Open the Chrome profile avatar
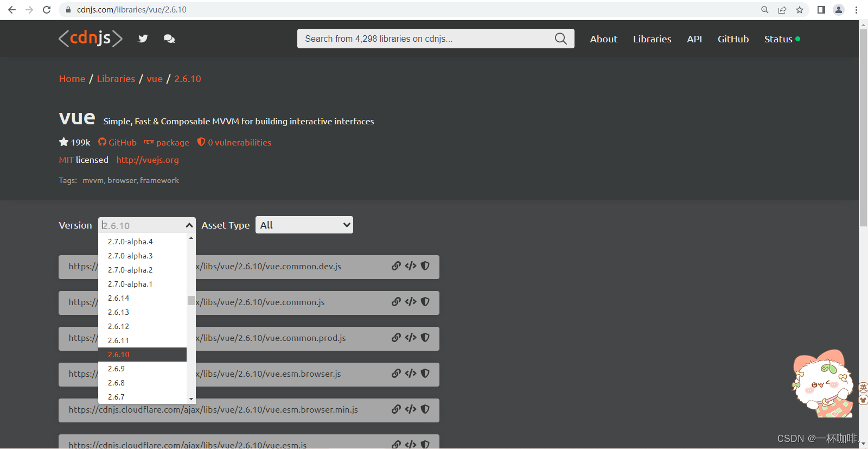868x449 pixels. point(839,10)
